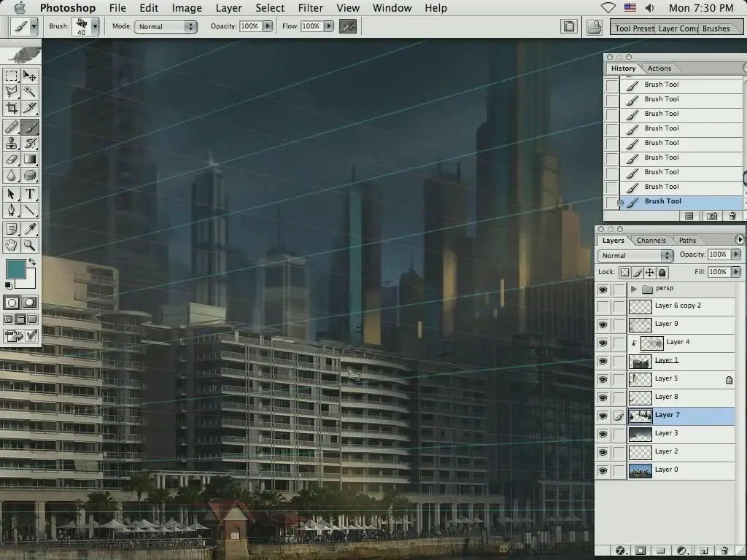Hide the persp layer set
Viewport: 747px width, 560px height.
(603, 289)
